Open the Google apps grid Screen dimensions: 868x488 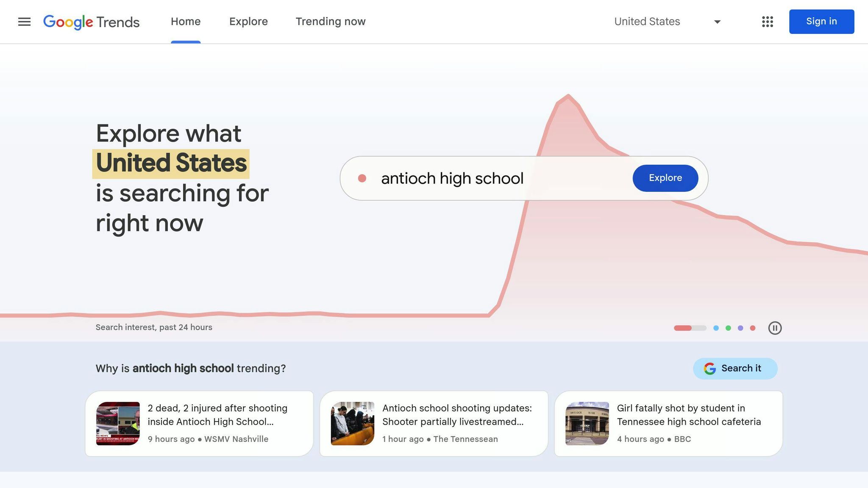(x=767, y=22)
